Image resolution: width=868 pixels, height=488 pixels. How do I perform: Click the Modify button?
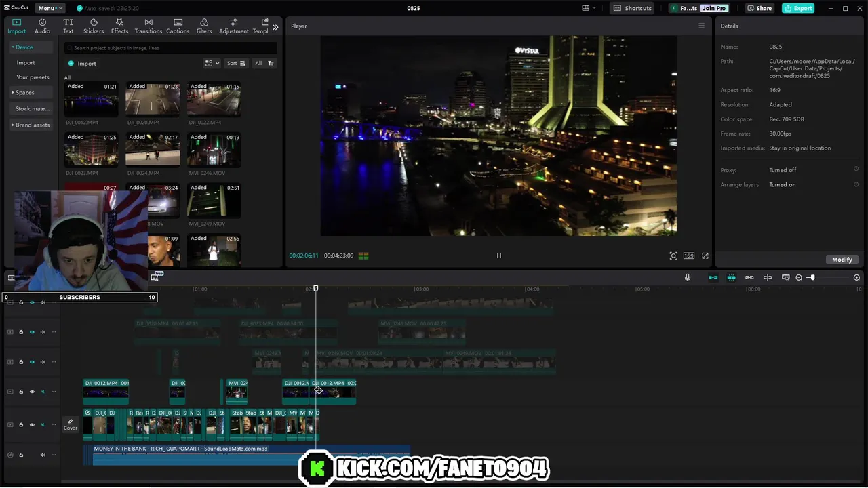pos(842,260)
